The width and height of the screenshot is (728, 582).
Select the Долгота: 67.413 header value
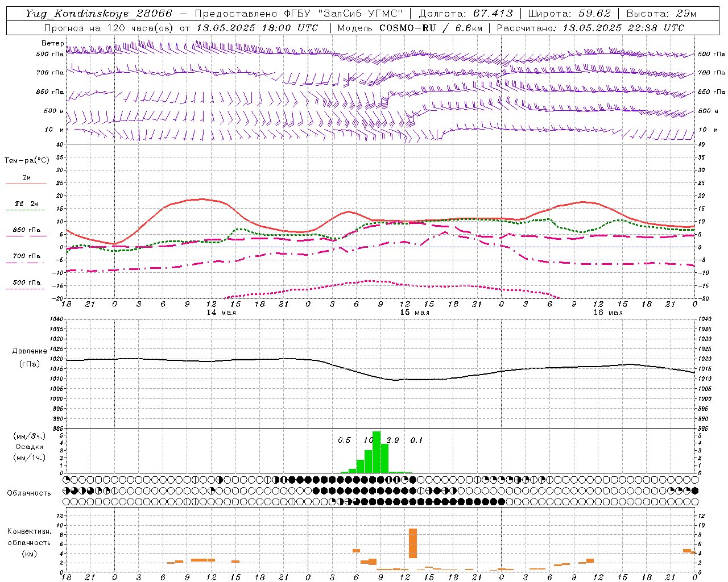point(466,14)
